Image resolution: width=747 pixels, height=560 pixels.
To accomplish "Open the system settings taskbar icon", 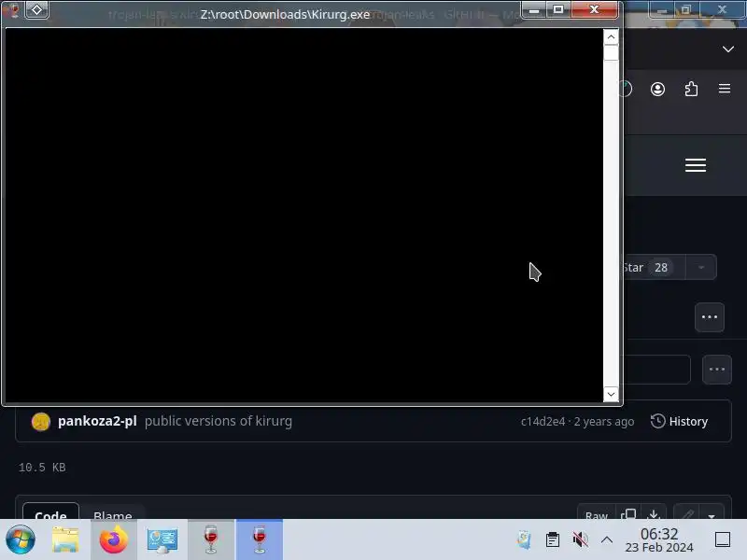I will point(162,540).
